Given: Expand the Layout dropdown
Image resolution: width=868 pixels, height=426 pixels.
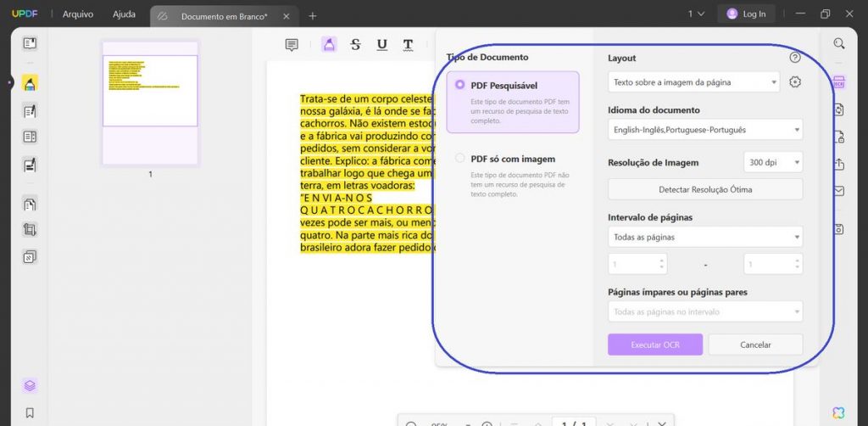Looking at the screenshot, I should [x=693, y=82].
